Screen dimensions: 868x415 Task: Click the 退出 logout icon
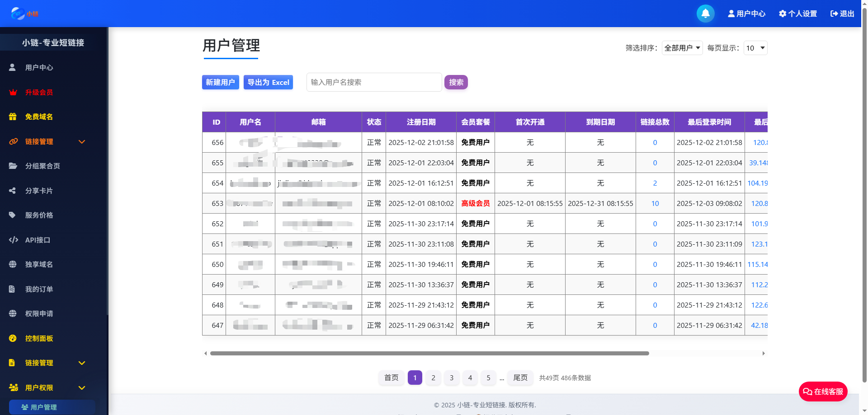pos(833,14)
